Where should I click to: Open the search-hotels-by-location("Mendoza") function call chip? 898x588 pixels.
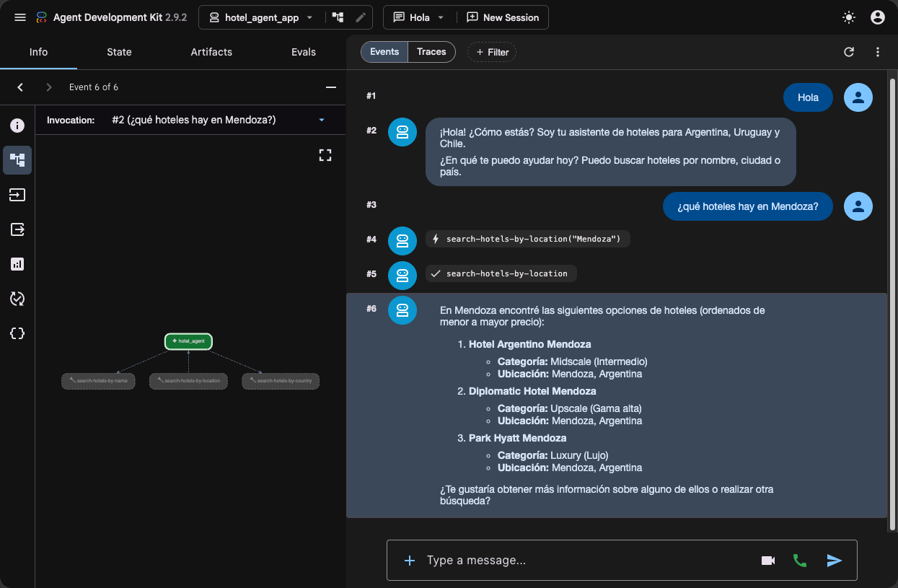(x=527, y=239)
